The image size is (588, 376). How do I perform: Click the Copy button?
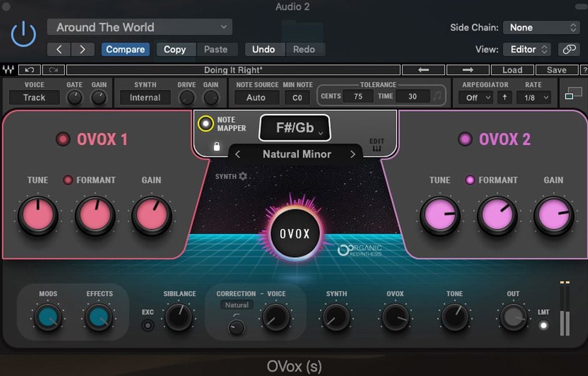point(175,49)
